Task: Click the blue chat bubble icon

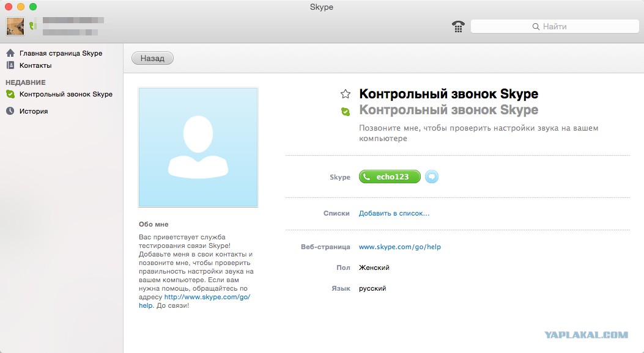Action: coord(432,176)
